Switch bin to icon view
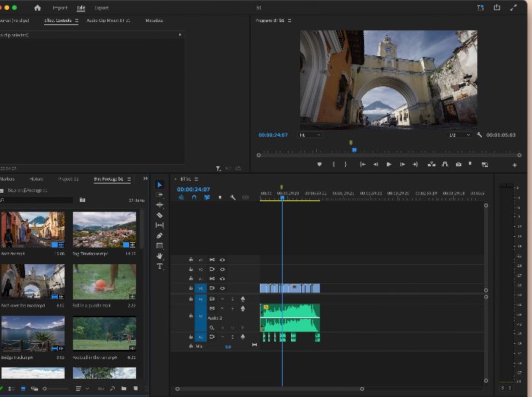Viewport: 532px width, 397px height. (x=23, y=389)
